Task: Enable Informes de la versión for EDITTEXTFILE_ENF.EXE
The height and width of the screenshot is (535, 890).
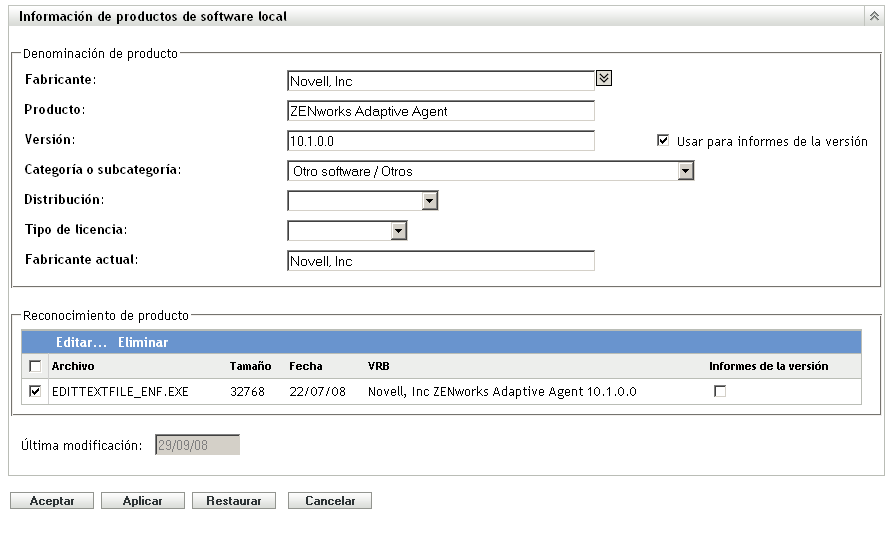Action: pyautogui.click(x=720, y=391)
